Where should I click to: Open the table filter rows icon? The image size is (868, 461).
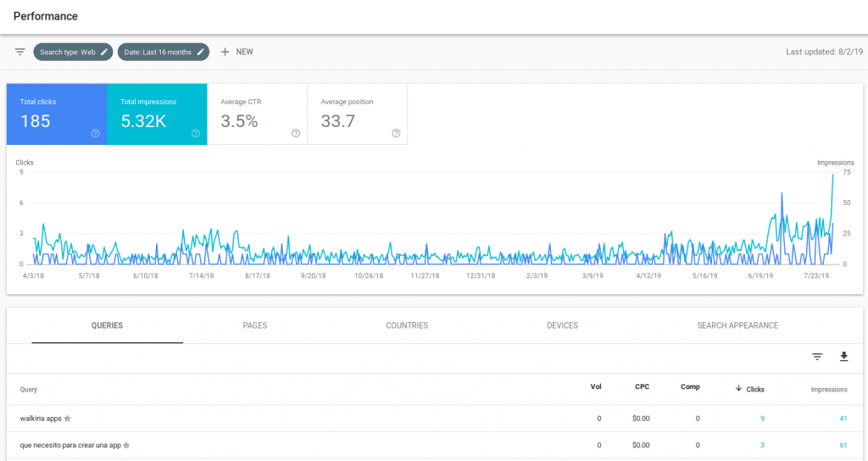click(x=817, y=357)
